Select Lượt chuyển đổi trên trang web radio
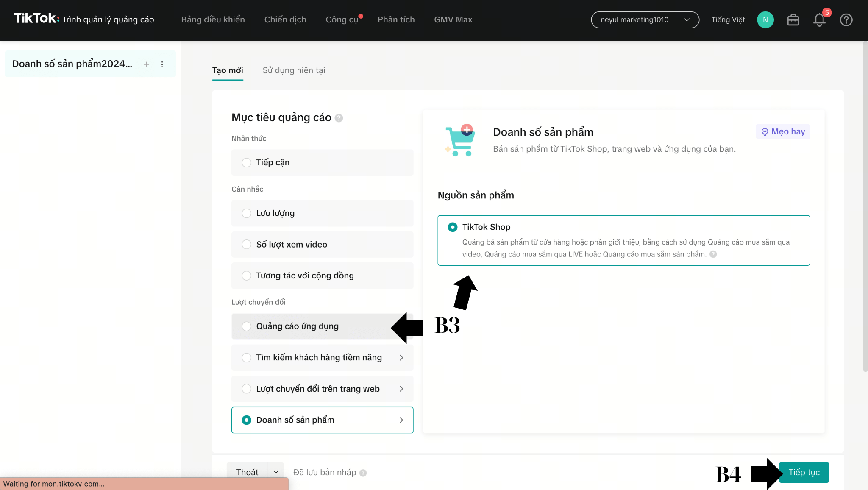Viewport: 868px width, 490px height. pos(246,389)
